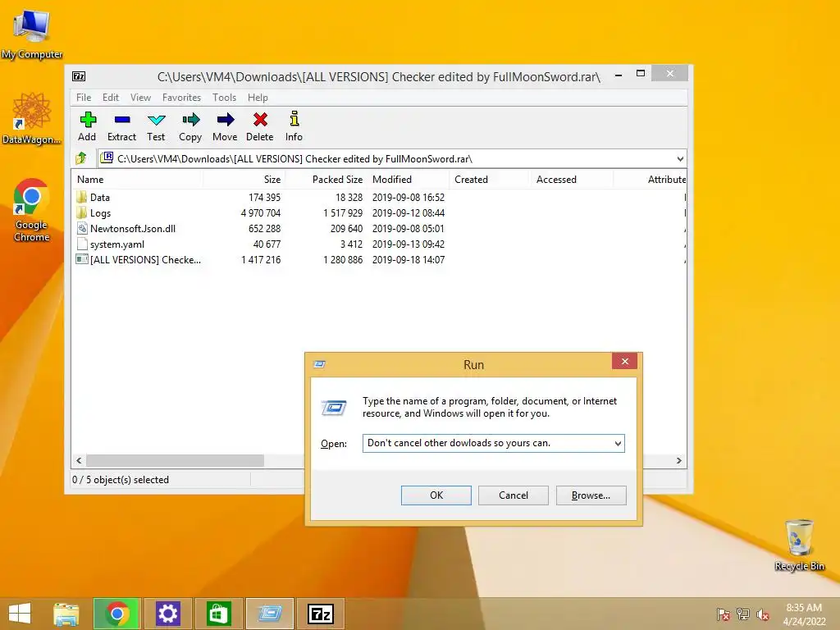Sort by the Created column header
This screenshot has height=630, width=840.
[x=491, y=180]
